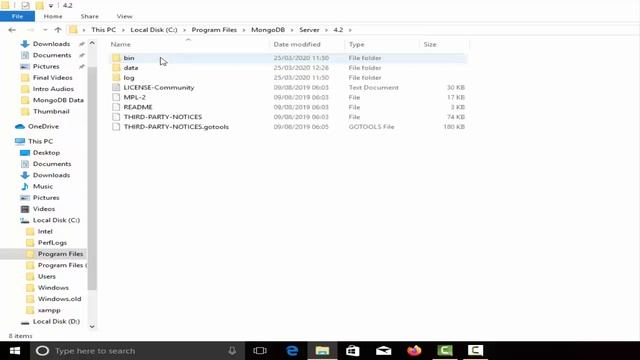The width and height of the screenshot is (640, 360).
Task: Click the MPL-2 file icon
Action: click(116, 97)
